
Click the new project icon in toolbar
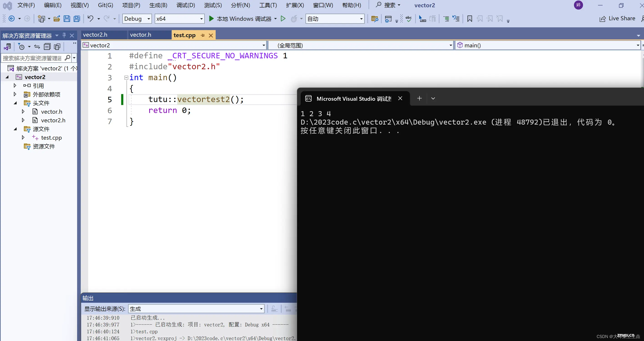pyautogui.click(x=41, y=19)
